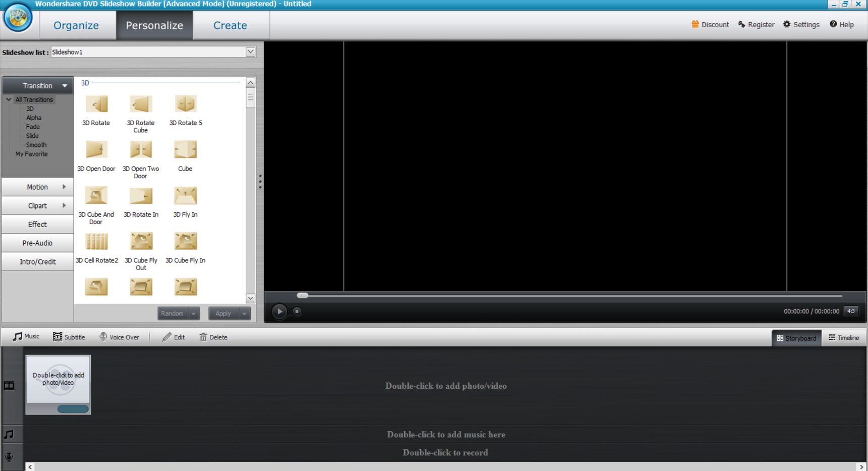This screenshot has width=868, height=471.
Task: Play the slideshow preview
Action: (x=279, y=311)
